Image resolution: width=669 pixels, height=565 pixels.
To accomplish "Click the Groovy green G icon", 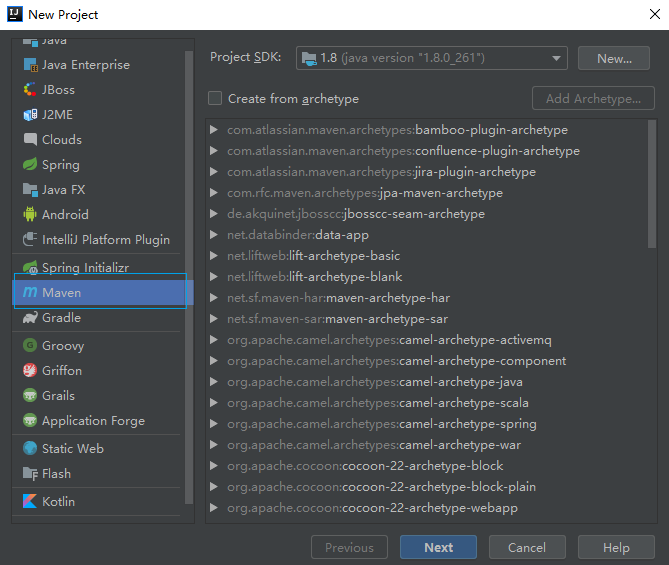I will pos(30,345).
